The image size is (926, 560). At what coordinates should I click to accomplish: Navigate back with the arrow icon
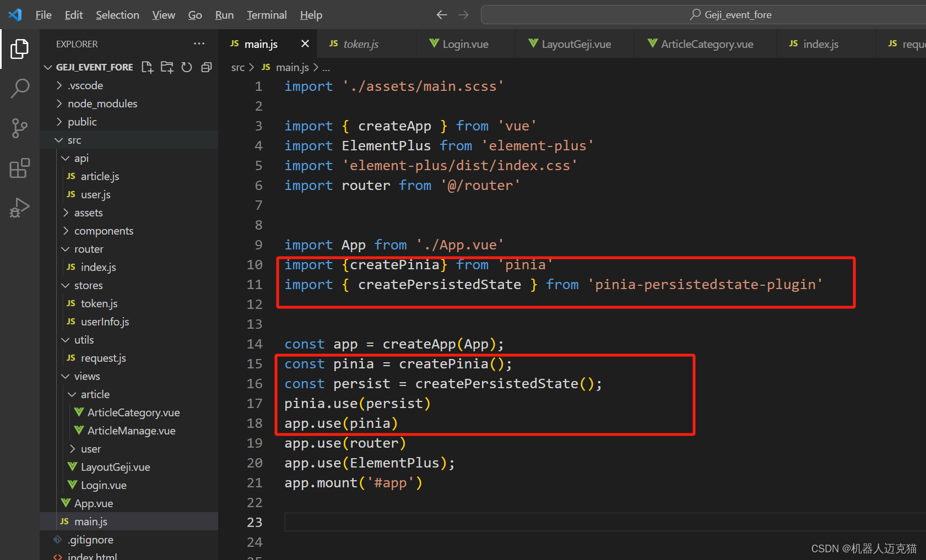click(x=441, y=15)
